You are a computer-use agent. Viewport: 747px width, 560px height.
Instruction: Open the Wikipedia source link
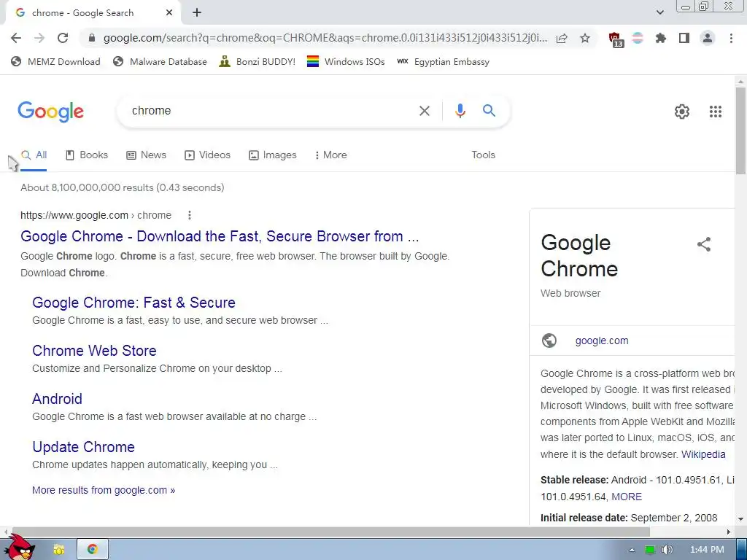(703, 454)
